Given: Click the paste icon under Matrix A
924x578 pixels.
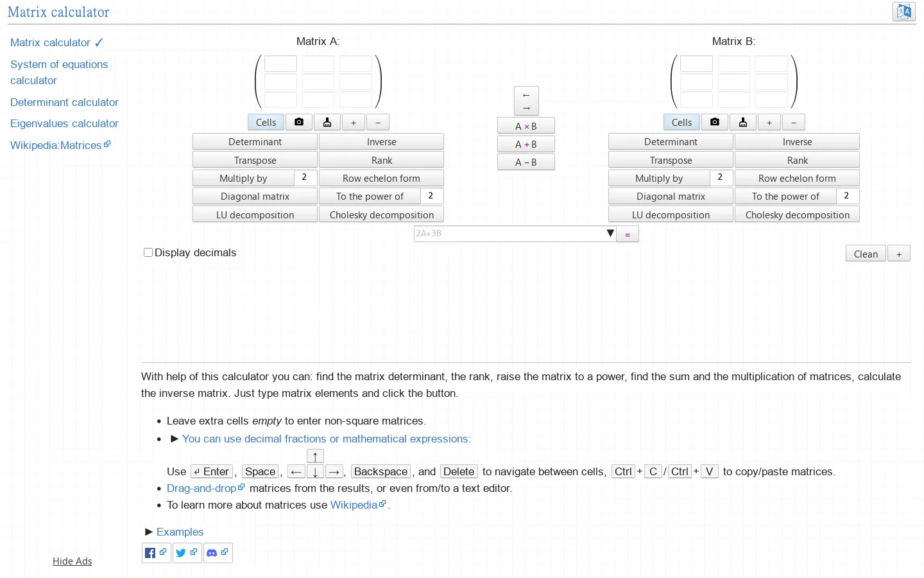Looking at the screenshot, I should [x=327, y=122].
